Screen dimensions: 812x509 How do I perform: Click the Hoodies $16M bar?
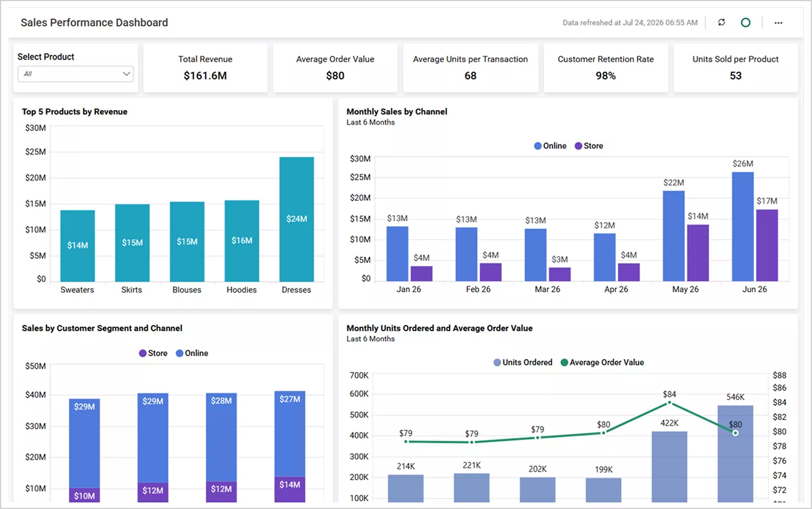click(242, 241)
